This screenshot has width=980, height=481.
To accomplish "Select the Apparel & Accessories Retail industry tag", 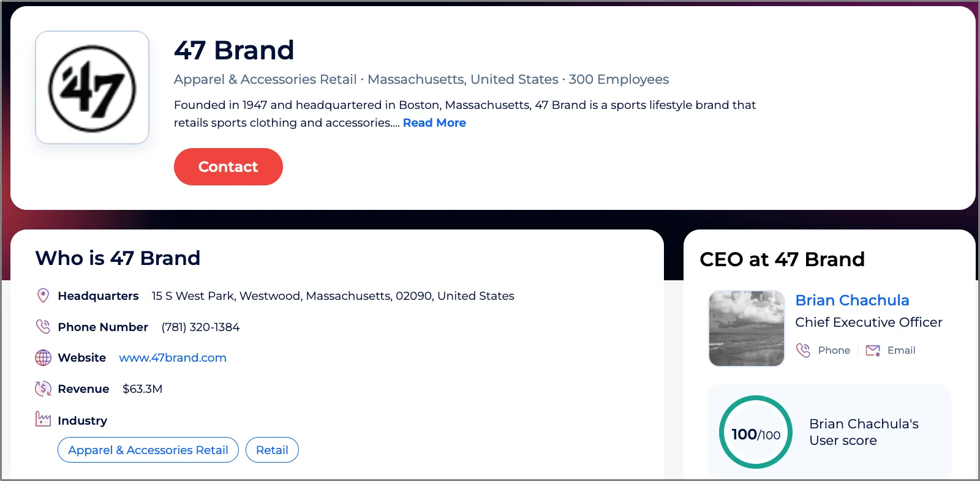I will click(x=148, y=450).
